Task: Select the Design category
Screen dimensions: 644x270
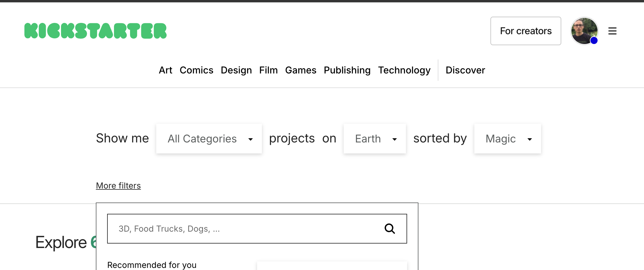Action: click(x=236, y=70)
